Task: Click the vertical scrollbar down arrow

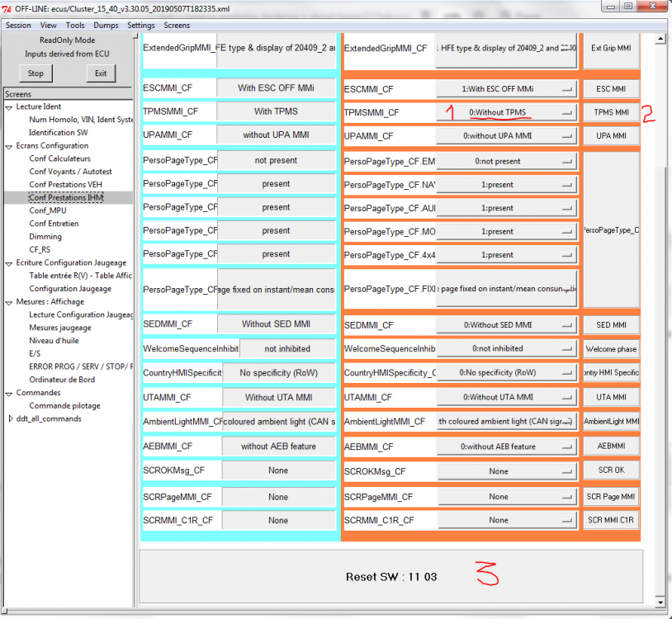Action: (x=660, y=602)
